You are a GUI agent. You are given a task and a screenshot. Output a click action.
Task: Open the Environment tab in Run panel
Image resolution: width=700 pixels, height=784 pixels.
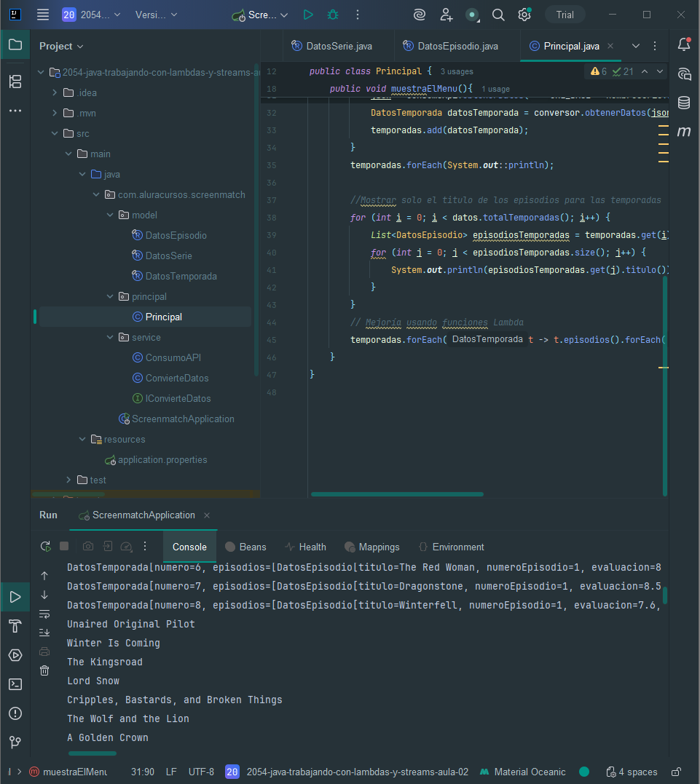pyautogui.click(x=452, y=547)
